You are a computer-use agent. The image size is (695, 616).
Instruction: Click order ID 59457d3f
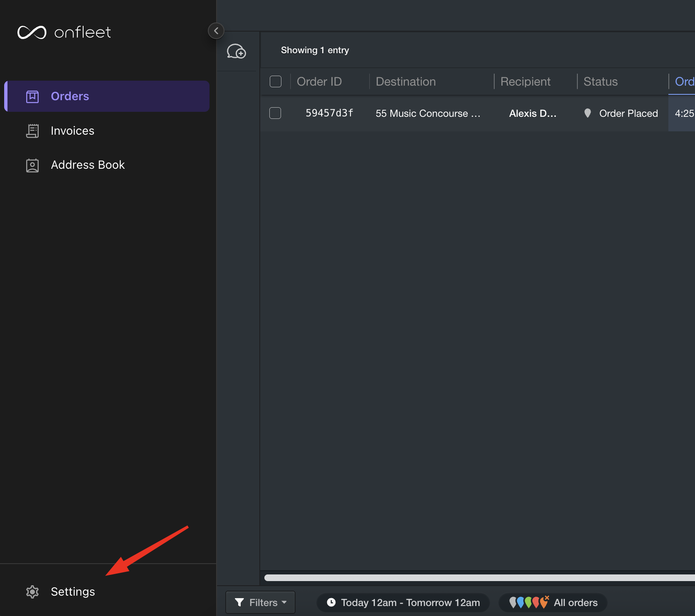click(329, 113)
